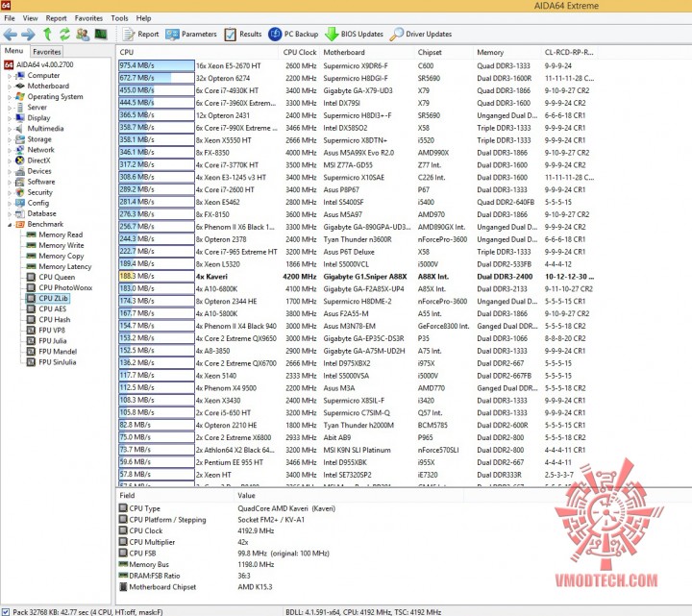
Task: Expand the Operating System tree node
Action: tap(10, 97)
